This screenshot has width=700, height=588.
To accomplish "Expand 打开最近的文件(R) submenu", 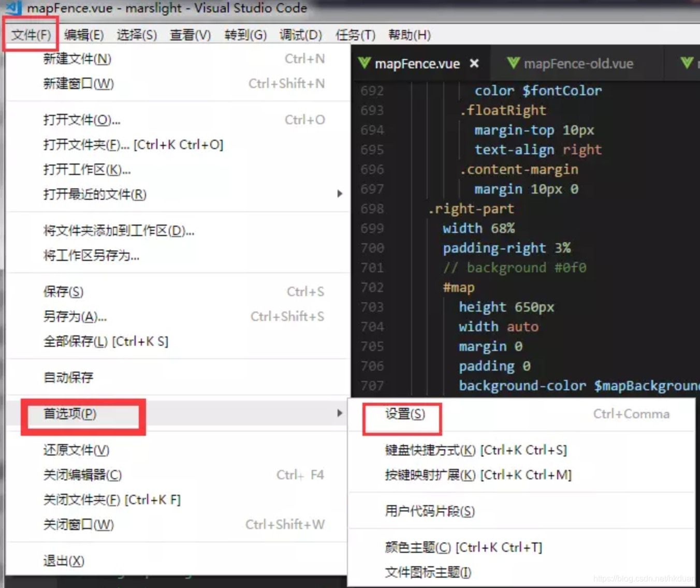I will tap(178, 195).
